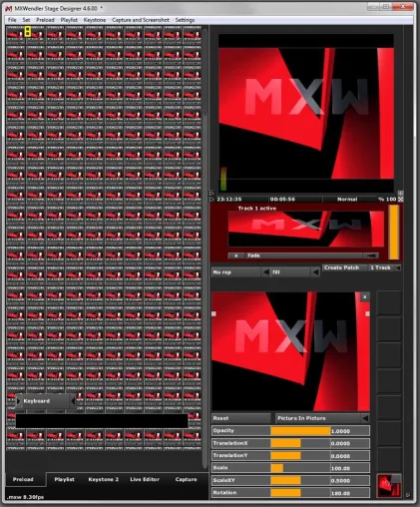Open the fade transition dropdown arrow

[370, 255]
